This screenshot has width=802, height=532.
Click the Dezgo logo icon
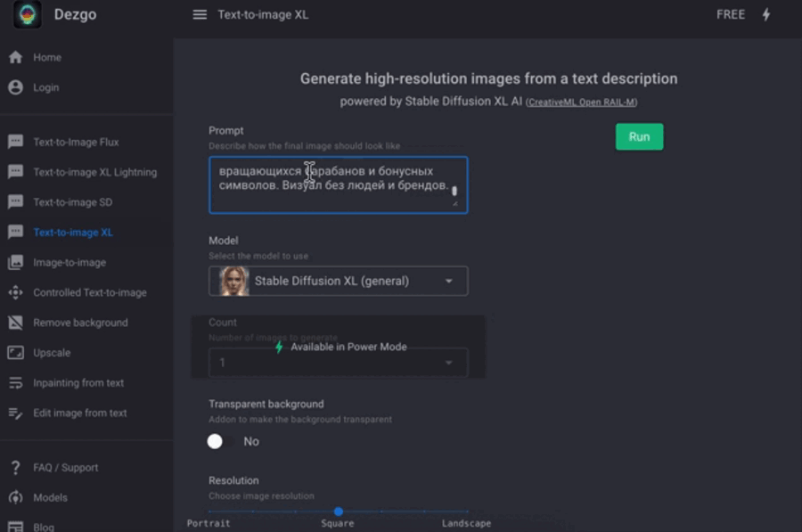pos(27,14)
